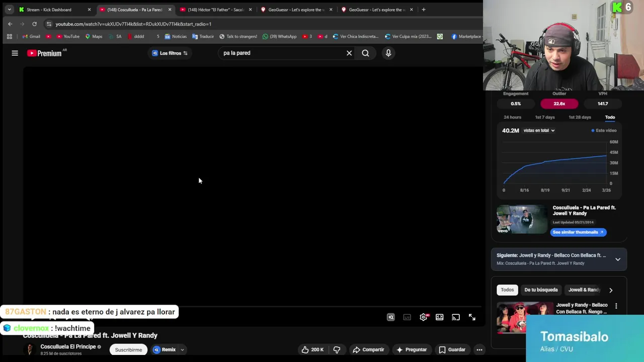This screenshot has height=362, width=644.
Task: Select the 24 hours stats range
Action: [x=512, y=117]
